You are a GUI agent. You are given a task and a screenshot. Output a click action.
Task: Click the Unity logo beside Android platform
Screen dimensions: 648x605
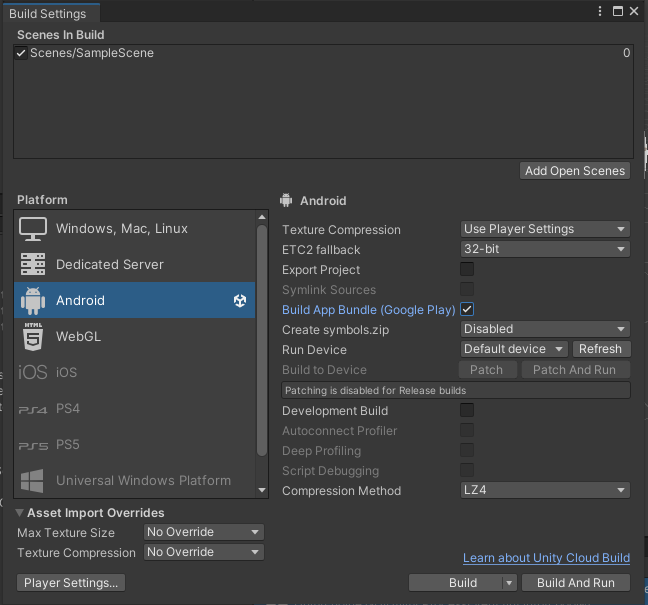[x=240, y=300]
